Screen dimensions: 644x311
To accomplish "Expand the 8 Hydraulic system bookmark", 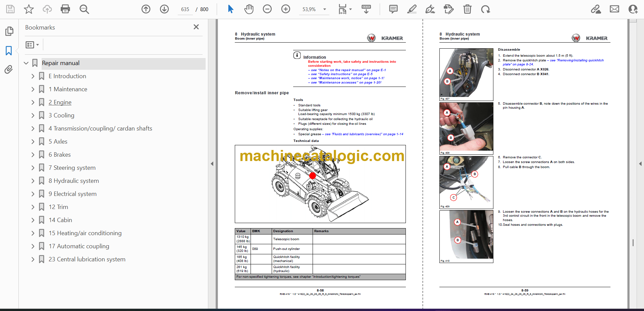I will [33, 181].
